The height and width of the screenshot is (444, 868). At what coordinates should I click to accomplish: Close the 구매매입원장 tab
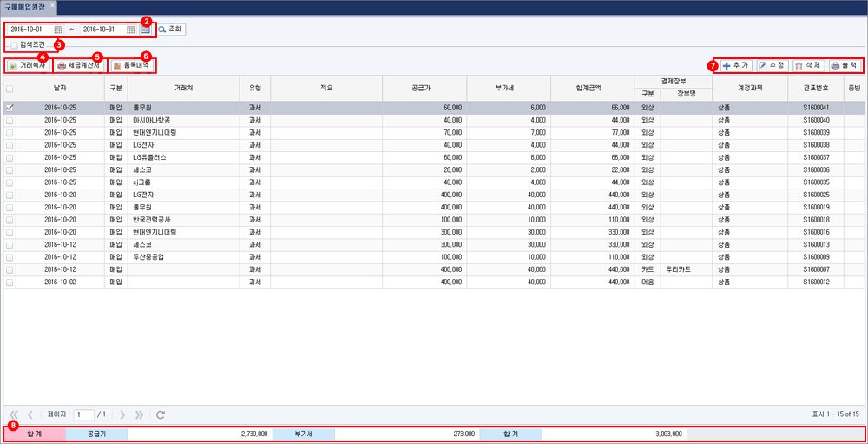pos(52,5)
